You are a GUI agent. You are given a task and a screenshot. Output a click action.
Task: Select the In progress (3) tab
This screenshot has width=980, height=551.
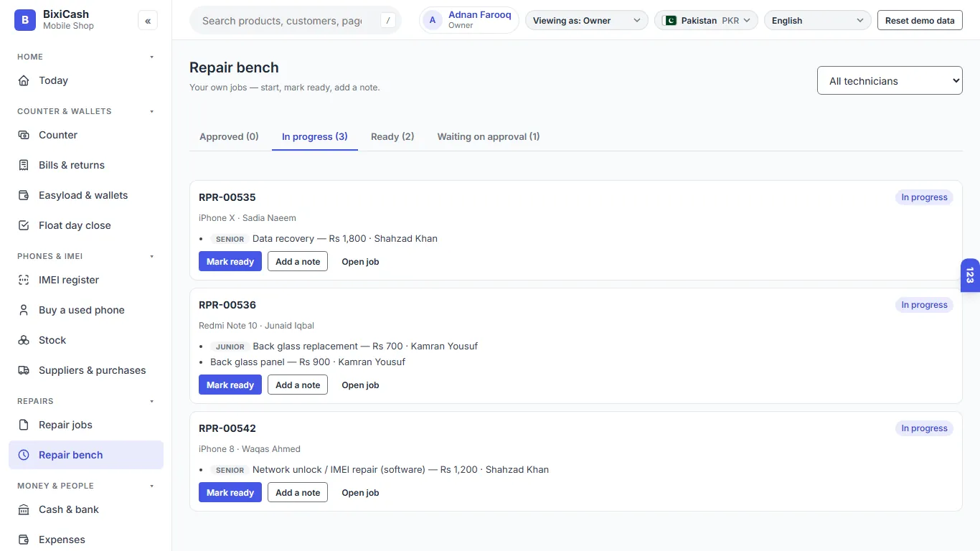click(315, 136)
